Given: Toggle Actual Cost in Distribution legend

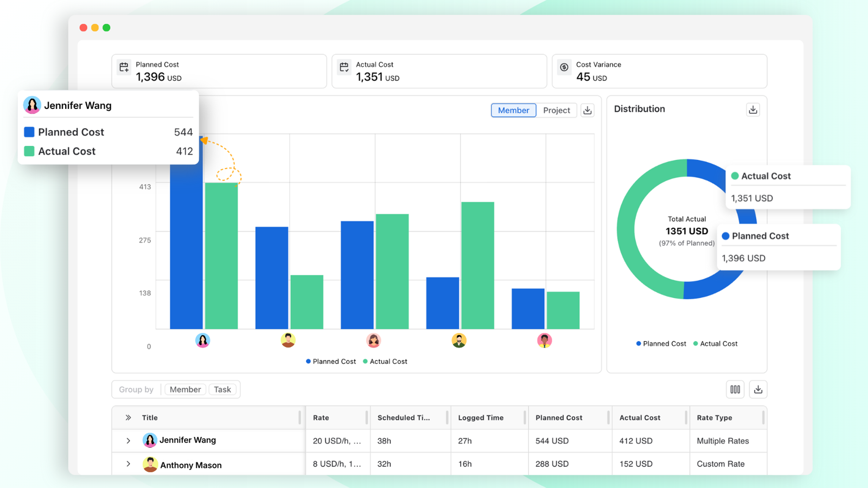Looking at the screenshot, I should click(x=716, y=344).
